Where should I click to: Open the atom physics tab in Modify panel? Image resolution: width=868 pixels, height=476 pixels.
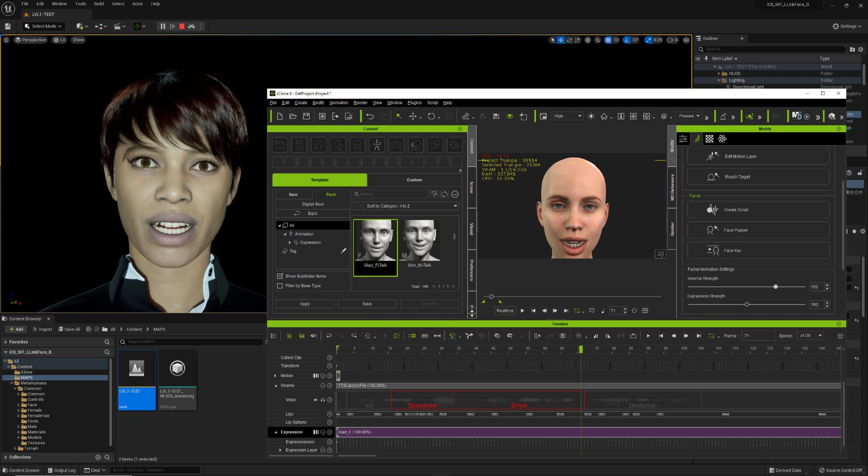[722, 139]
